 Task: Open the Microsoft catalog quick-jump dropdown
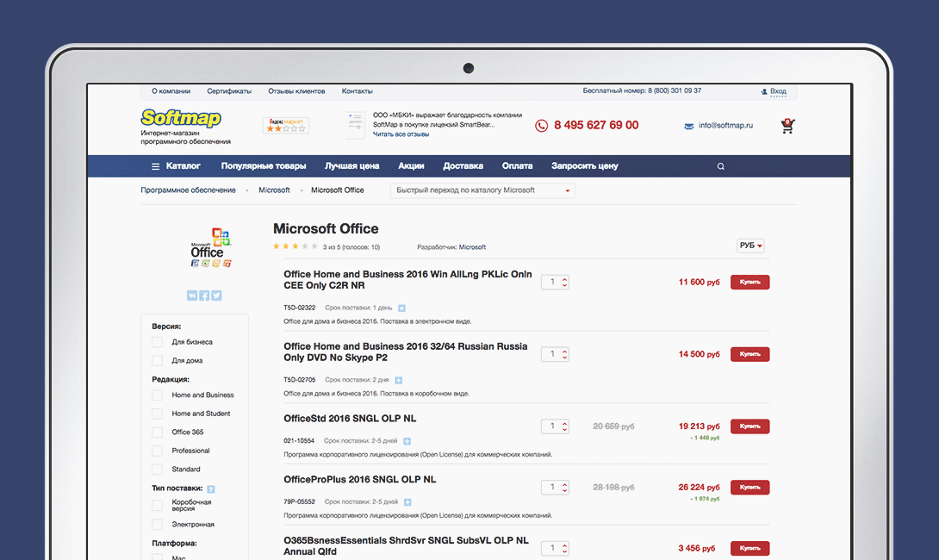482,190
